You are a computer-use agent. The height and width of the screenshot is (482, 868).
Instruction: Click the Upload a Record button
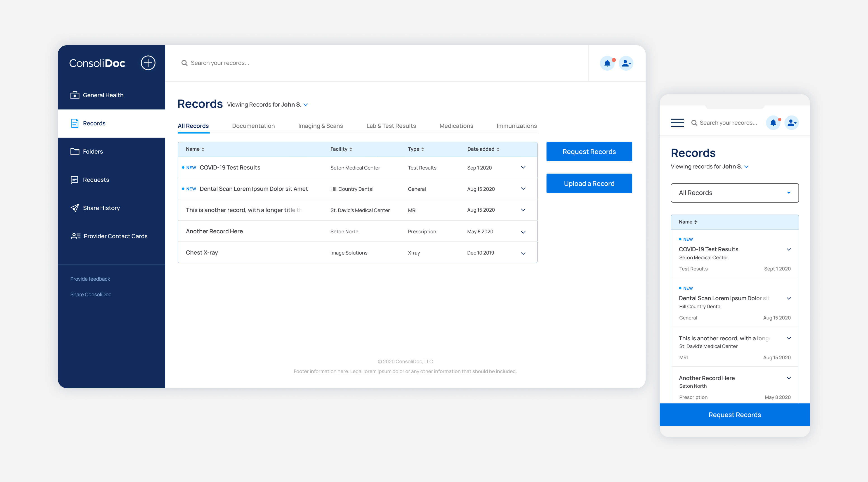[x=589, y=184]
